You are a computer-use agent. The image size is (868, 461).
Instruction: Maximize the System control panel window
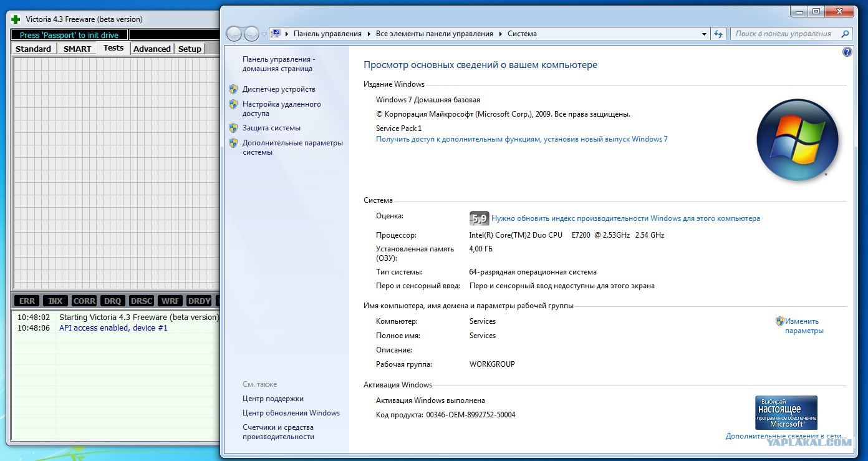(816, 11)
